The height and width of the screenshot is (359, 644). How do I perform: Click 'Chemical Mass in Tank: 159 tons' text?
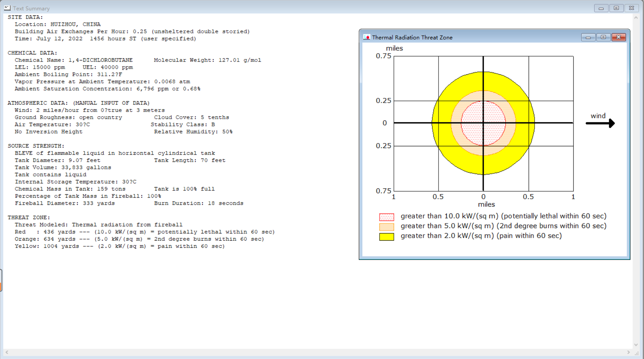(70, 189)
